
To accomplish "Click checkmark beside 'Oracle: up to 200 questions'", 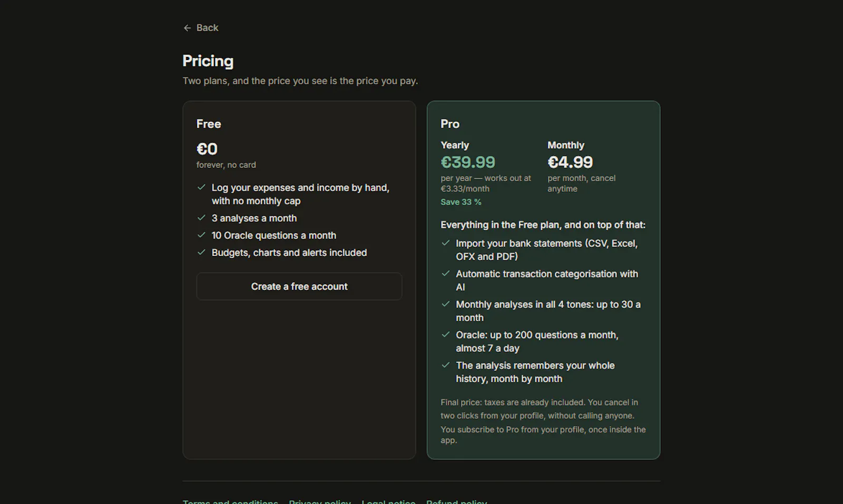I will coord(446,334).
